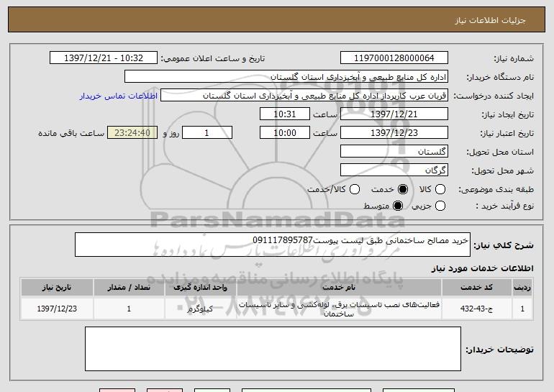Click service name cell فعالیت‌های نصب تاسیسات

(339, 309)
